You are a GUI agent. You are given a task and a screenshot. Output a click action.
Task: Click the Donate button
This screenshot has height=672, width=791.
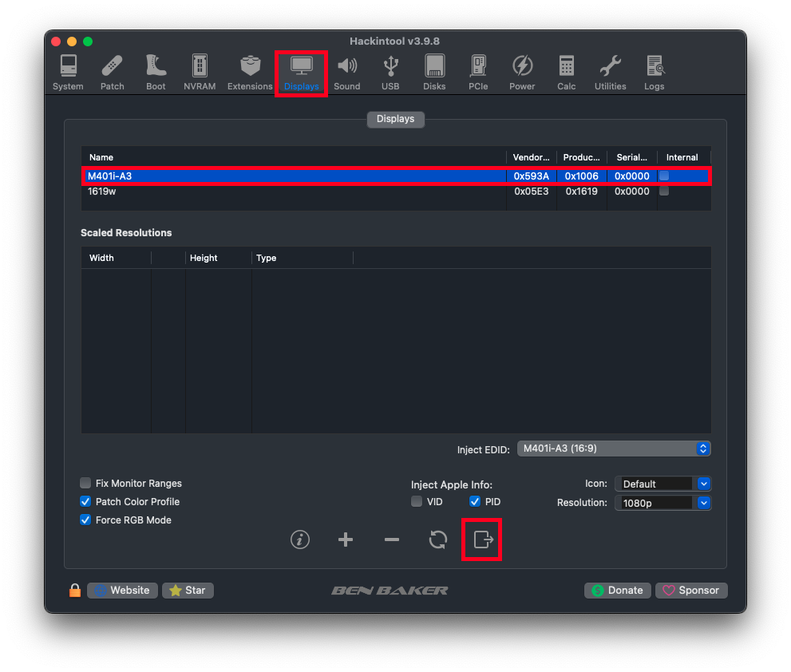(x=617, y=591)
